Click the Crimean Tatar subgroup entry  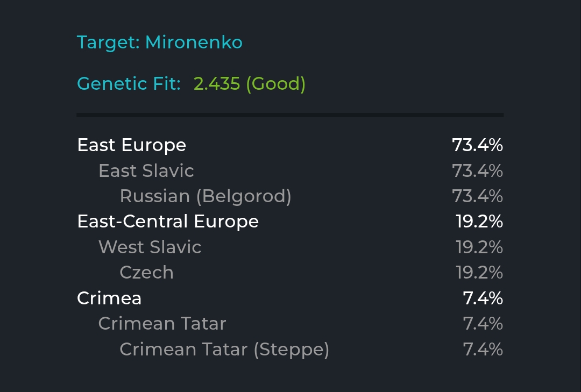290,324
